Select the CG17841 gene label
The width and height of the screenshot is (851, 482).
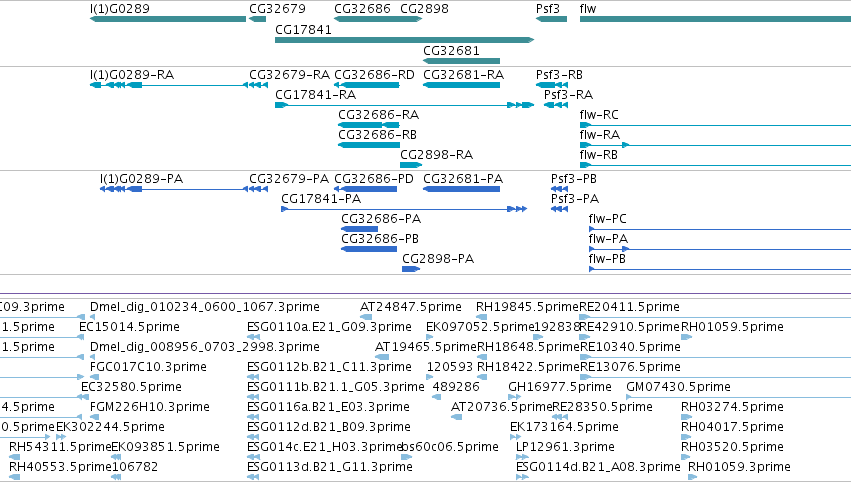click(x=303, y=29)
